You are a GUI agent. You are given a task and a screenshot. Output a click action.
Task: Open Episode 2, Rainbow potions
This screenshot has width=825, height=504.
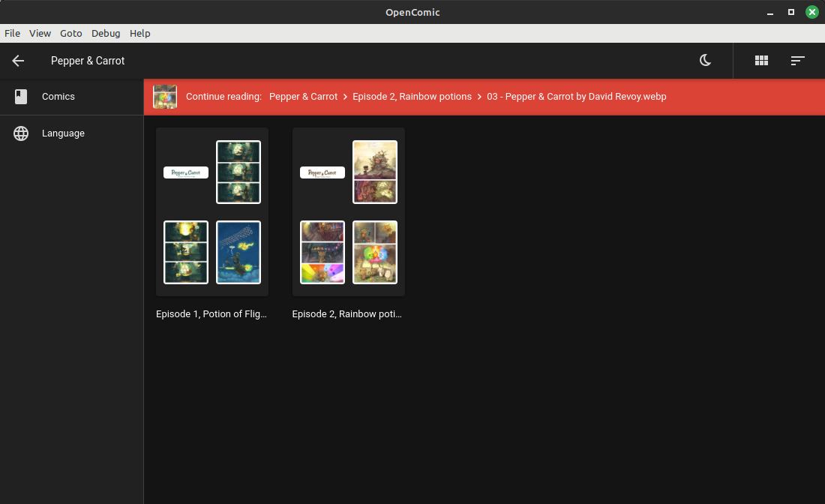coord(348,211)
